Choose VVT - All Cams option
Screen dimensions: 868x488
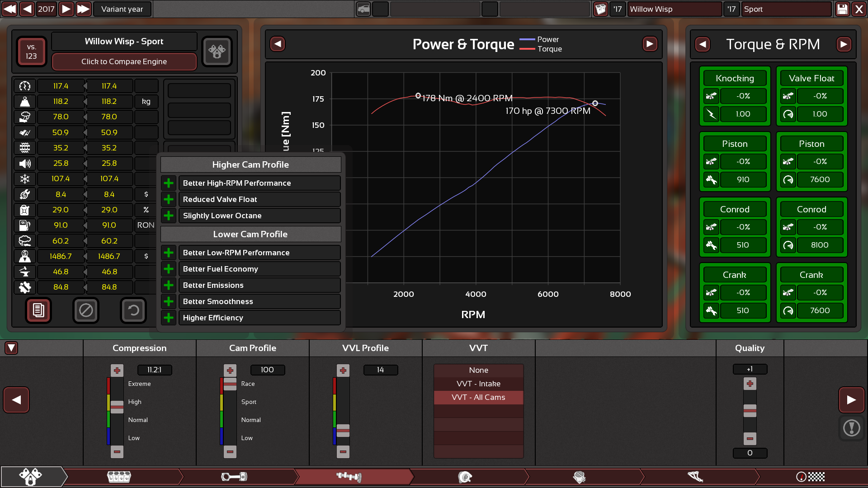click(x=478, y=397)
